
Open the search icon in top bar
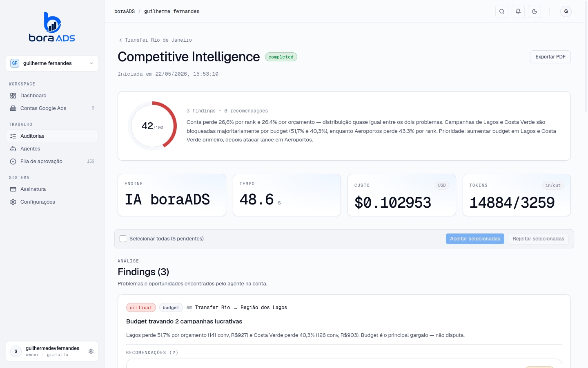(x=502, y=11)
